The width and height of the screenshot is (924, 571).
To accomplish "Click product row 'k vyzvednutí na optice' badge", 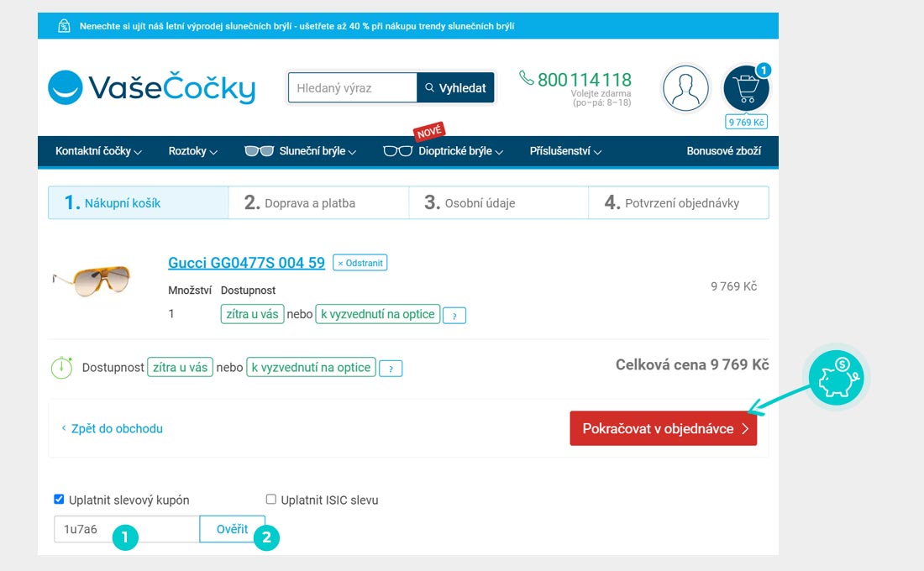I will click(x=378, y=314).
